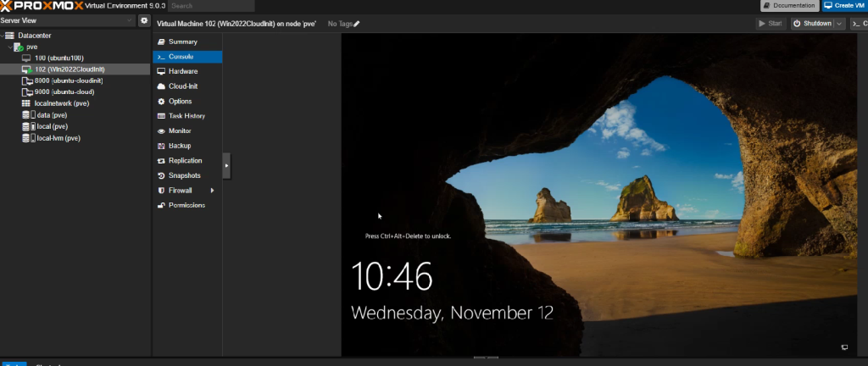Open the Cloud-Init configuration page
Screen dimensions: 868x366
click(182, 86)
